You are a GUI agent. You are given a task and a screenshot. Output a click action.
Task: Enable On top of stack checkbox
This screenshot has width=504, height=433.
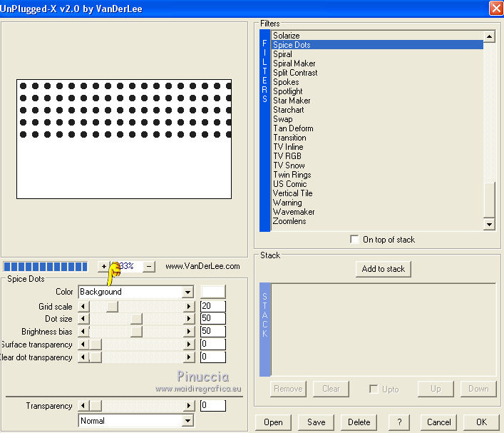(354, 240)
